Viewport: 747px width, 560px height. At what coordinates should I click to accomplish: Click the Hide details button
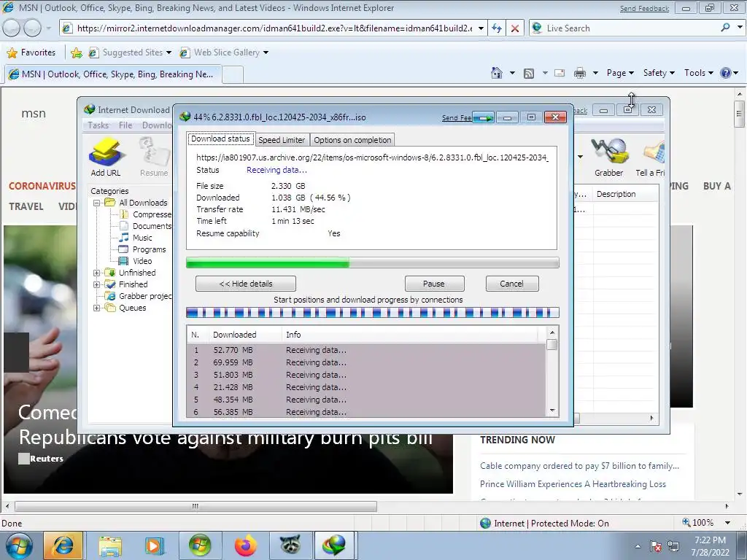click(x=246, y=284)
